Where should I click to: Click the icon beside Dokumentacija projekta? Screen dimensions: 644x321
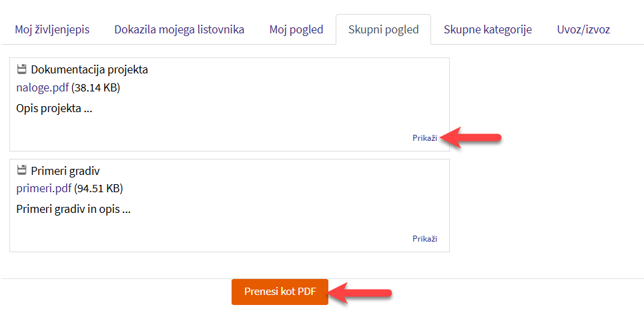[21, 69]
